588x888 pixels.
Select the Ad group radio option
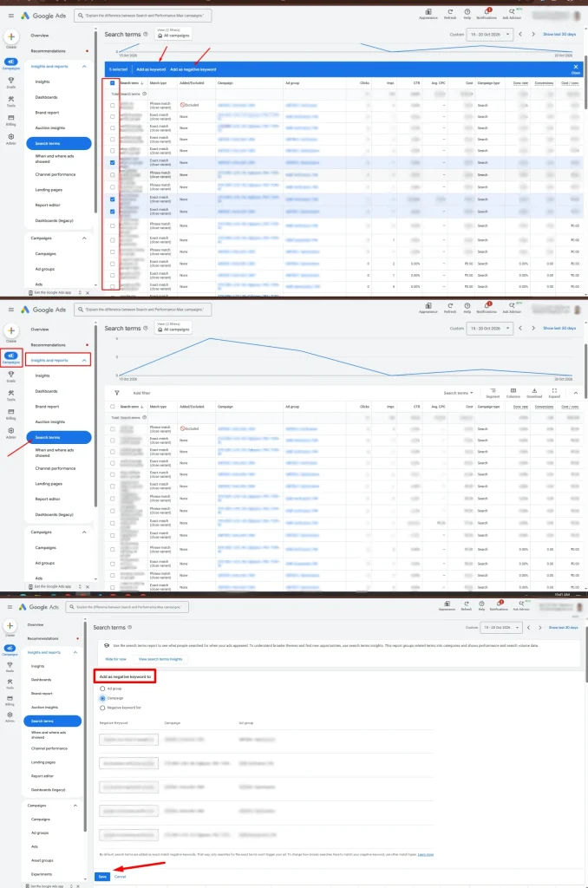point(102,689)
